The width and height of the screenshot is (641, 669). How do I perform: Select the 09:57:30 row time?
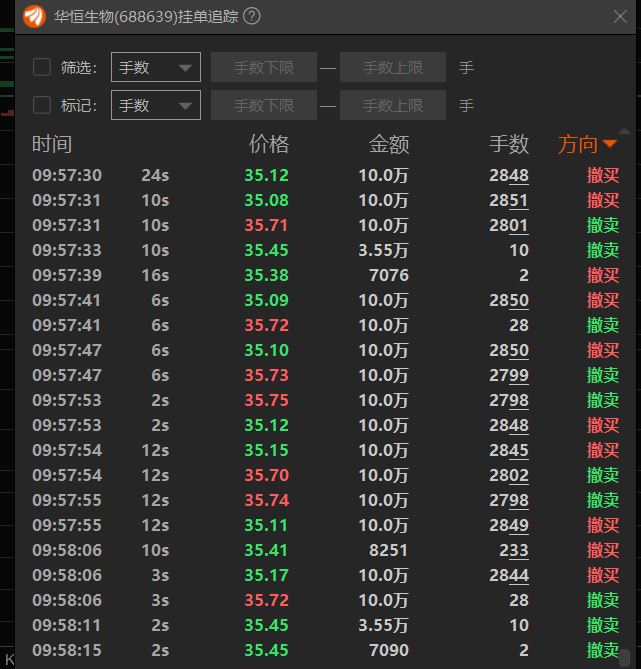pyautogui.click(x=67, y=175)
